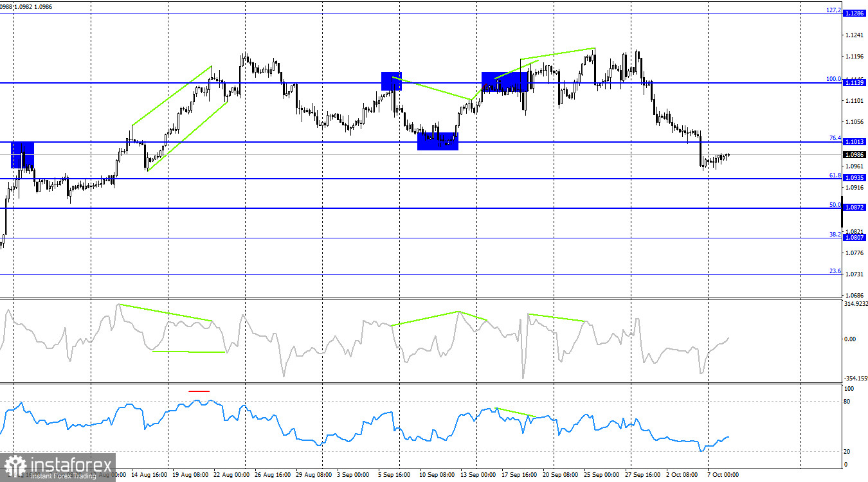This screenshot has height=482, width=868.
Task: Click the 1.0731 price axis value
Action: pos(856,274)
